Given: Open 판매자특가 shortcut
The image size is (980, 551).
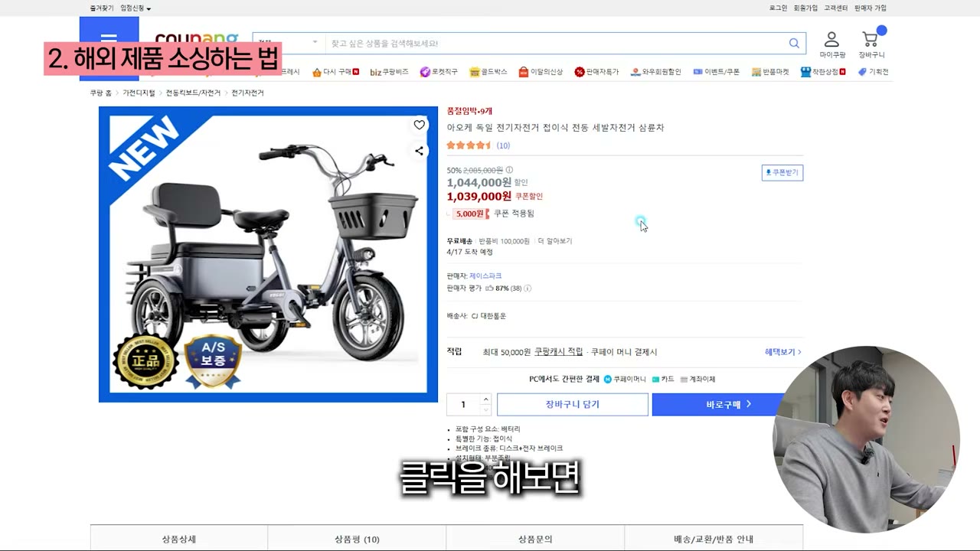Looking at the screenshot, I should click(x=596, y=72).
